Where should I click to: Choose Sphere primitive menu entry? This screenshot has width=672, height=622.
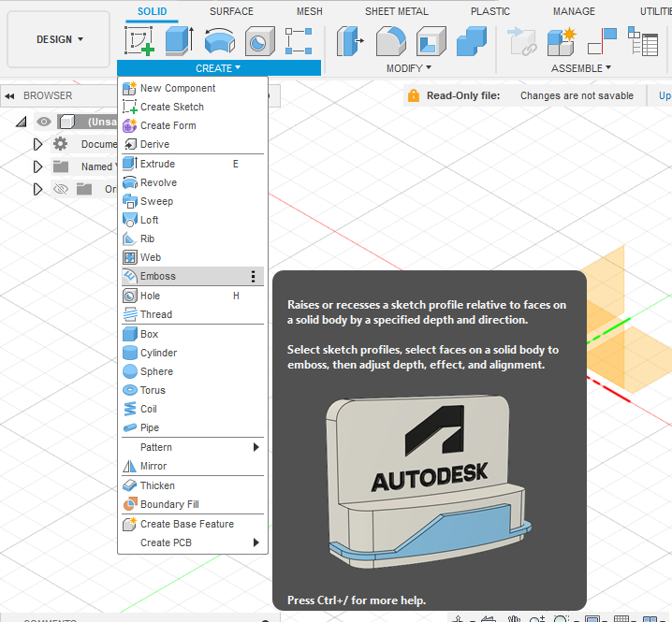click(x=193, y=371)
